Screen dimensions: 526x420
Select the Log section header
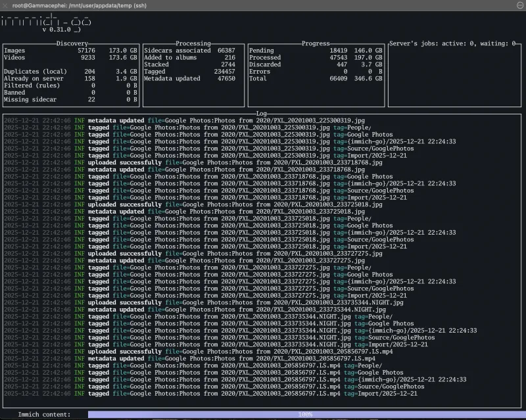(x=262, y=114)
